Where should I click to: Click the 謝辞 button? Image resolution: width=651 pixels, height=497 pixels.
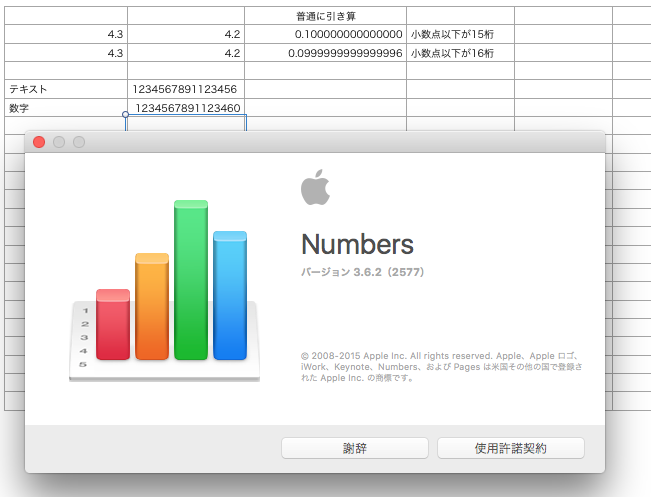coord(355,448)
